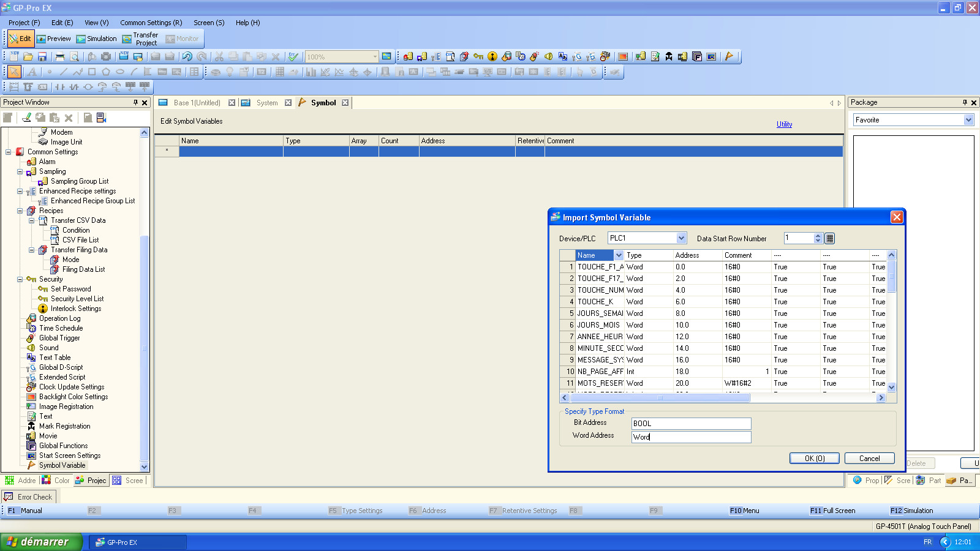Click the Error Check toolbar icon
The width and height of the screenshot is (980, 551).
pos(293,57)
